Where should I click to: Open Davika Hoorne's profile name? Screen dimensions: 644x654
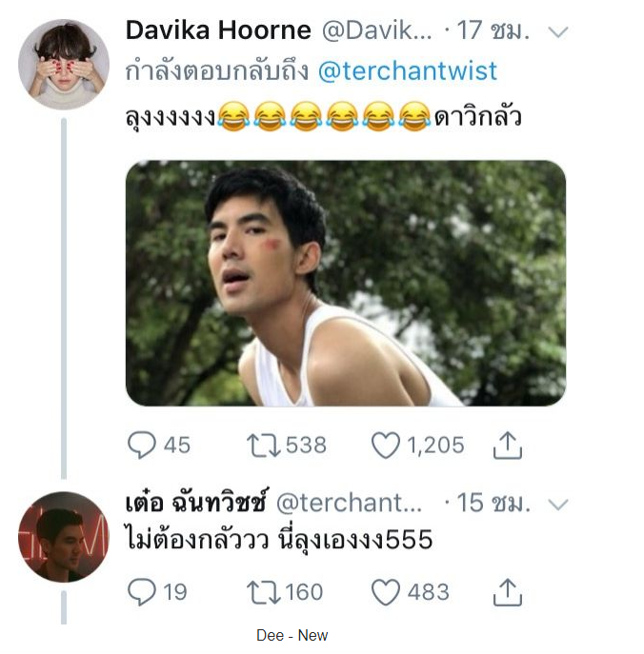tap(218, 30)
